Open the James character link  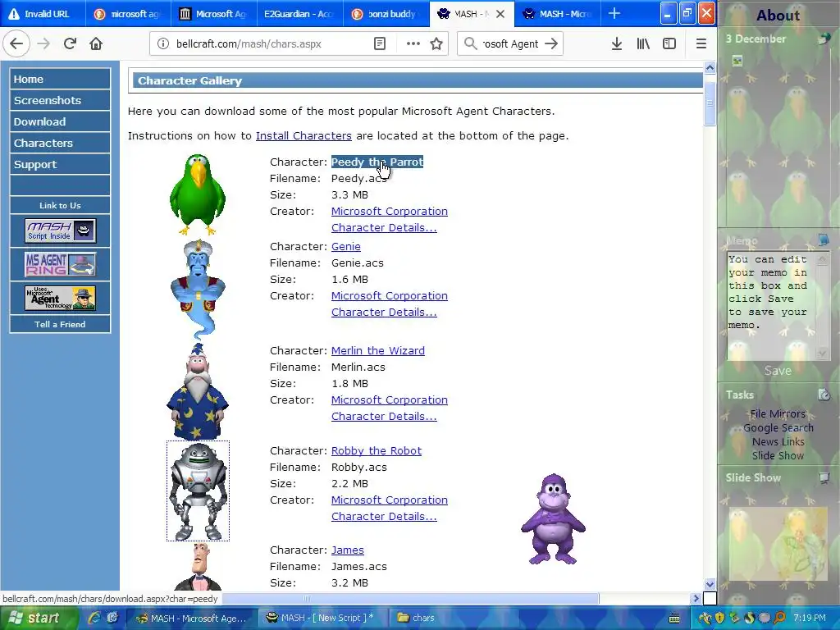[348, 550]
